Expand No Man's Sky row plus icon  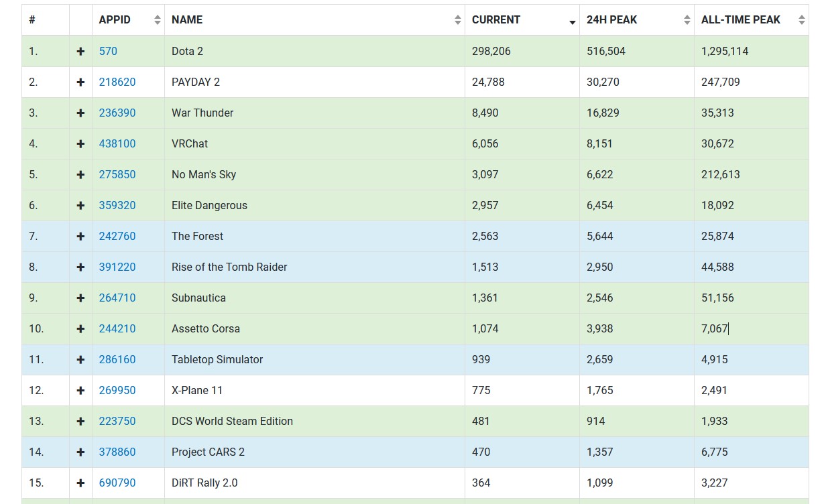pos(80,174)
